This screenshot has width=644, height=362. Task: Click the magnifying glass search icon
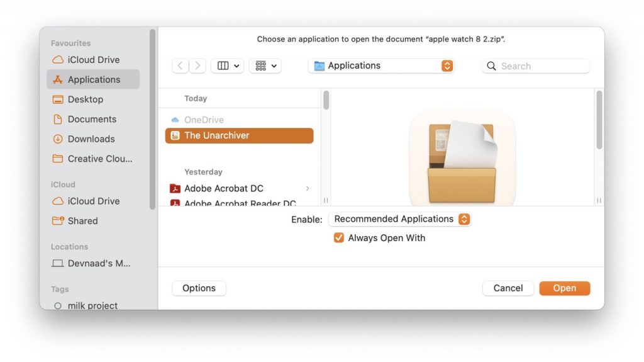click(x=491, y=66)
